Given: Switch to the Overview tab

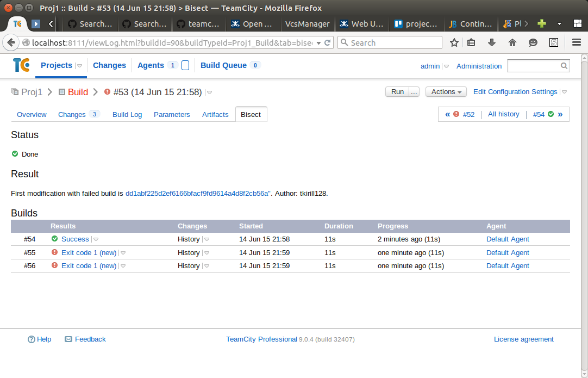Looking at the screenshot, I should (32, 115).
